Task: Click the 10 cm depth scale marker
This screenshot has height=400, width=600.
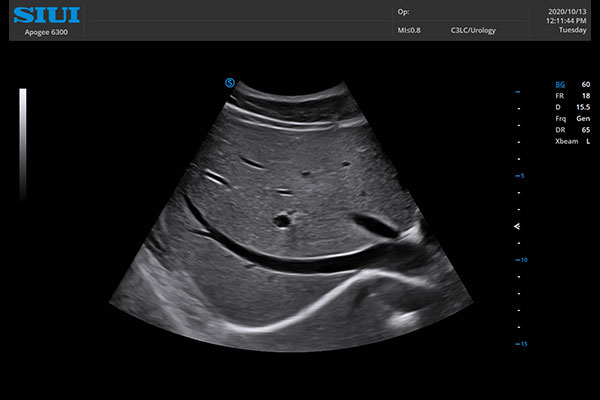Action: pyautogui.click(x=521, y=259)
